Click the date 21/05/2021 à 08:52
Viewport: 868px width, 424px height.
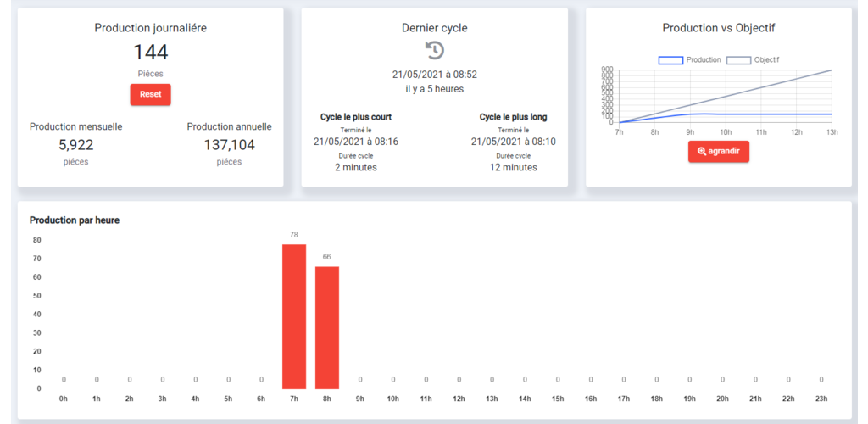(x=435, y=75)
